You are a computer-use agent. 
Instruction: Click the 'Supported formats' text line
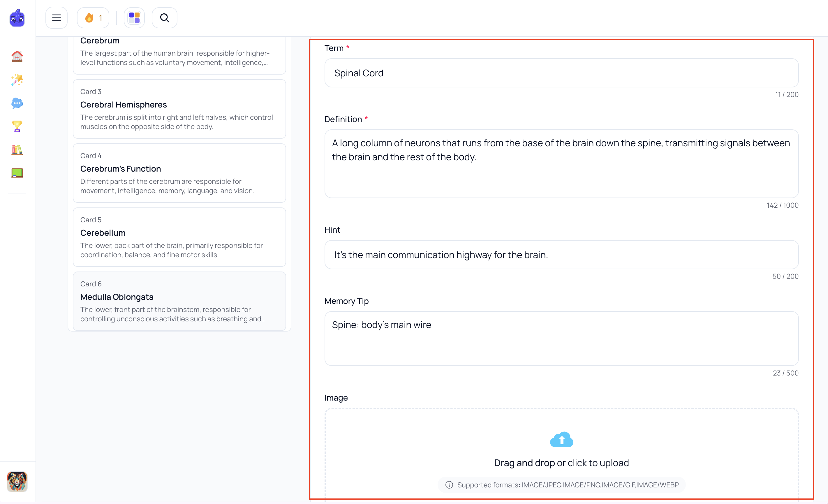click(568, 485)
